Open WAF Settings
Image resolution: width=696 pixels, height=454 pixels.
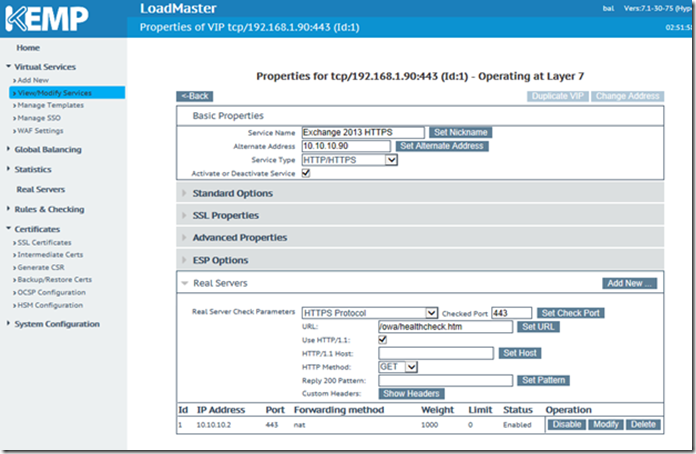(x=40, y=130)
